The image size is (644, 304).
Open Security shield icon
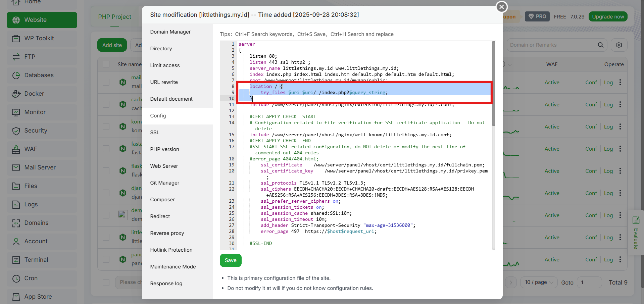(16, 131)
